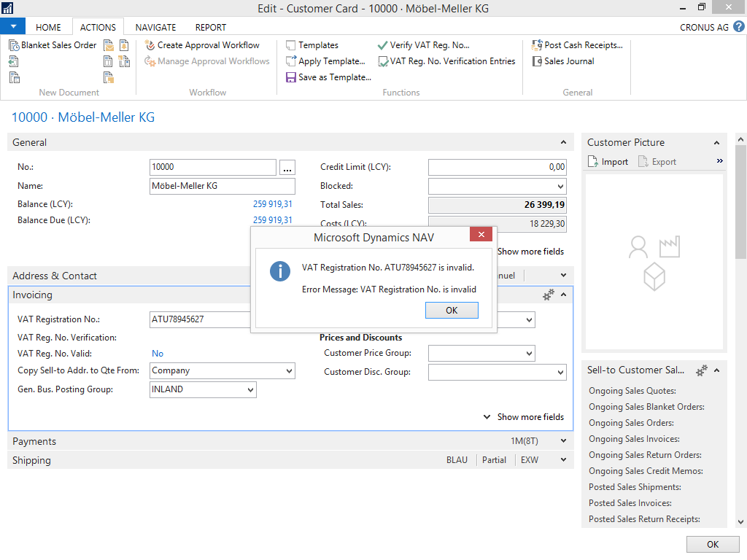
Task: Click gear icon in Sell-to Customer factbox header
Action: [x=701, y=370]
